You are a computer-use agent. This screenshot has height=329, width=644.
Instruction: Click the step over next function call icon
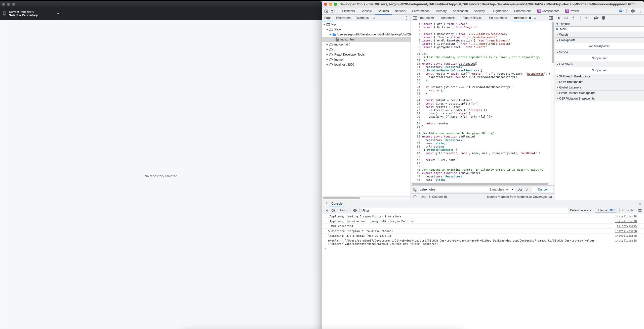pos(566,18)
